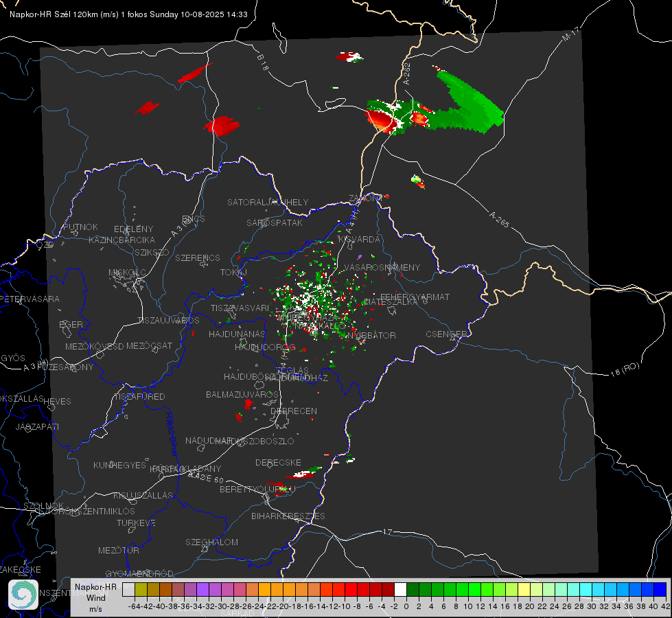The image size is (672, 618).
Task: Click the MISKOLC city label
Action: [x=127, y=273]
